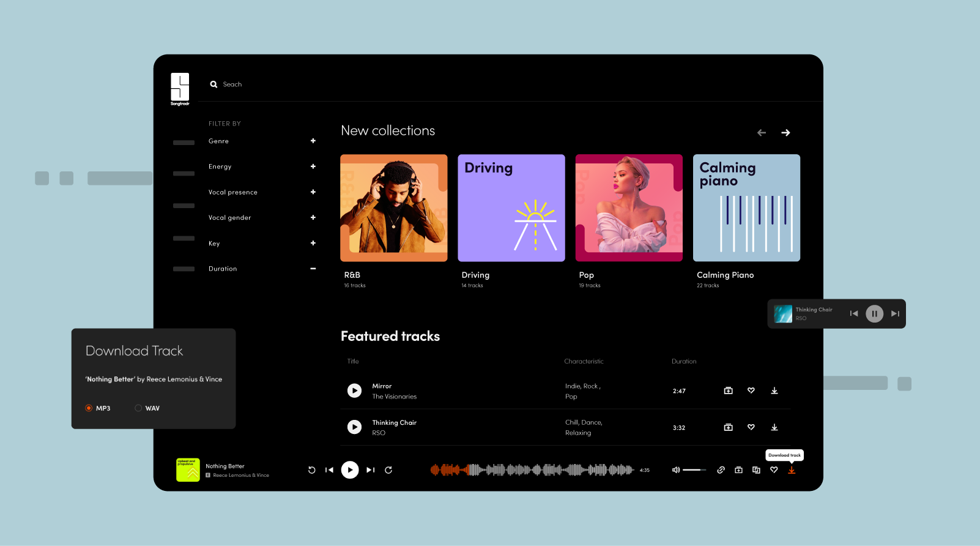Click 'RSO' artist in featured tracks
Image resolution: width=980 pixels, height=546 pixels.
click(379, 433)
